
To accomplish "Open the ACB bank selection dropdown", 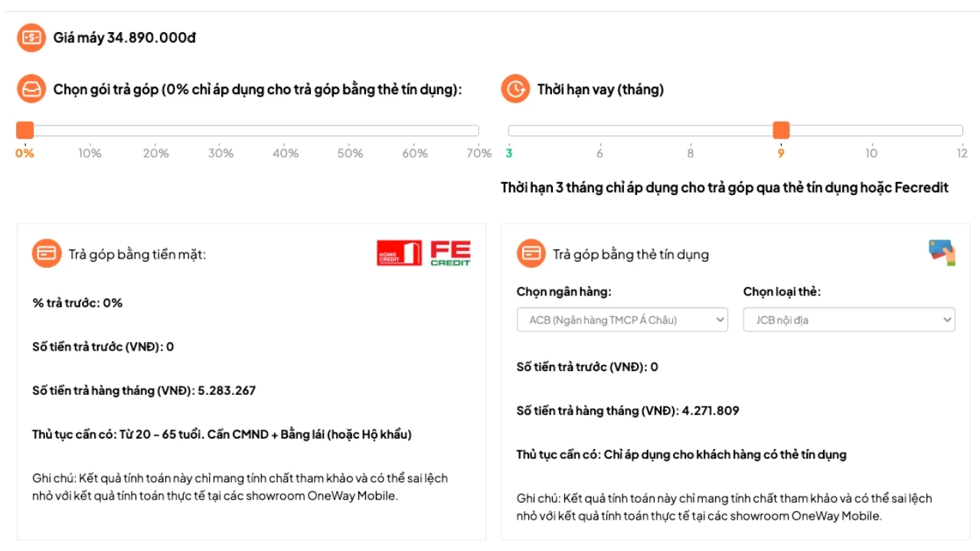I will click(x=622, y=320).
